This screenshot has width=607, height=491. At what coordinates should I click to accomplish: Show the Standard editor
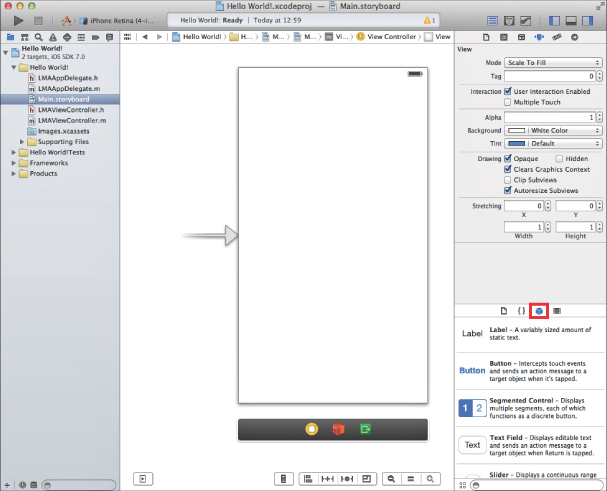pos(492,21)
